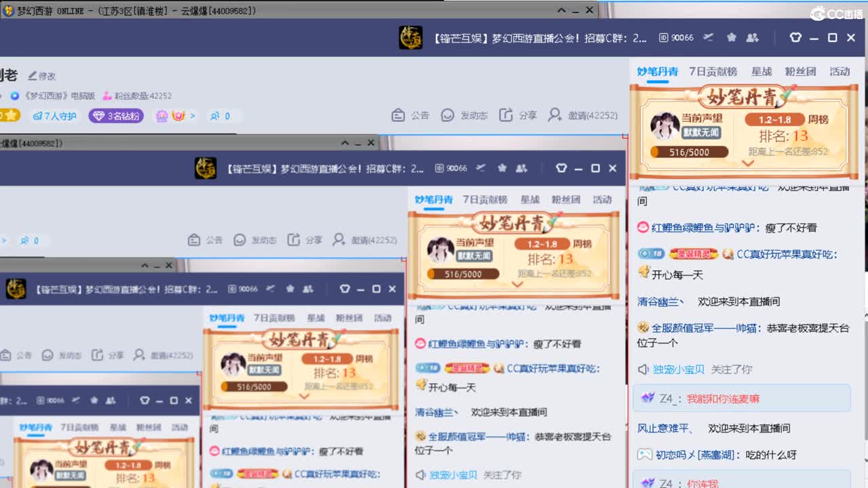Click 3名钻粉 diamond fans badge
Image resolution: width=868 pixels, height=488 pixels.
tap(116, 116)
